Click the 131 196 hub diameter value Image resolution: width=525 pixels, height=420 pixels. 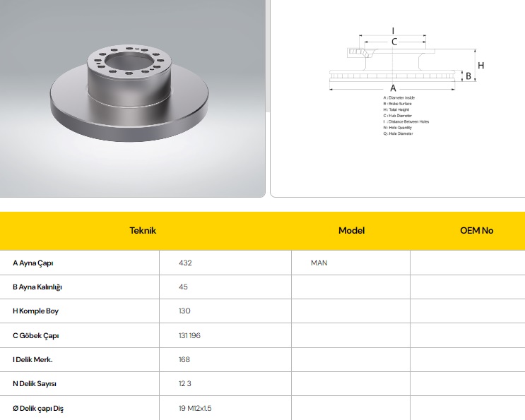coord(189,335)
